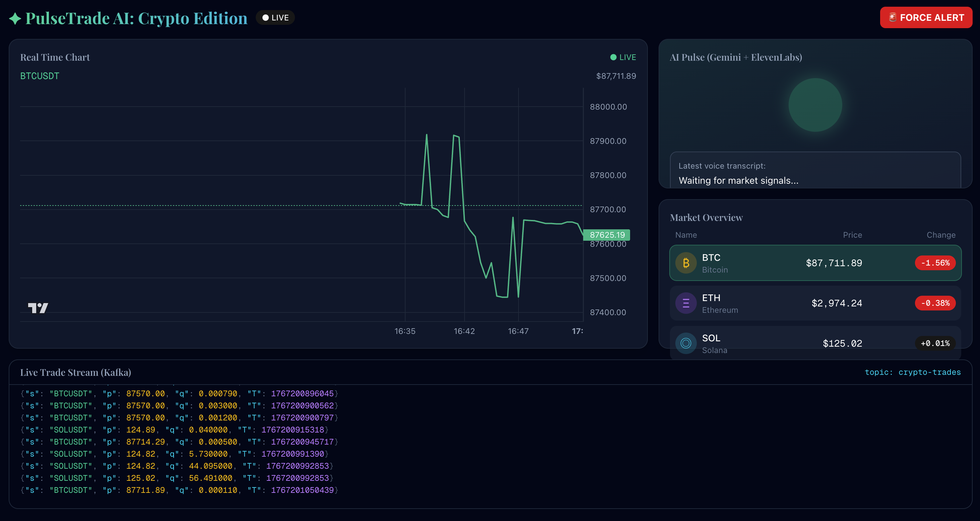Click the glowing AI Pulse orb
This screenshot has height=521, width=980.
click(815, 105)
